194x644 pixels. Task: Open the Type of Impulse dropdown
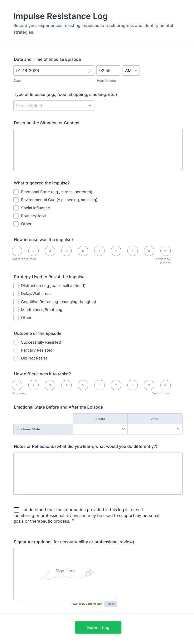tap(54, 105)
